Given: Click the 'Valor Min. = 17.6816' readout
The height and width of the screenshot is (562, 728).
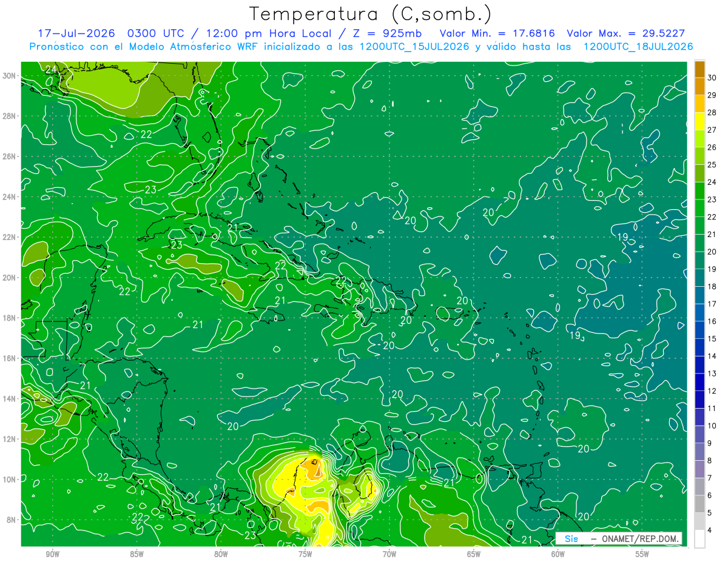Looking at the screenshot, I should click(x=497, y=33).
